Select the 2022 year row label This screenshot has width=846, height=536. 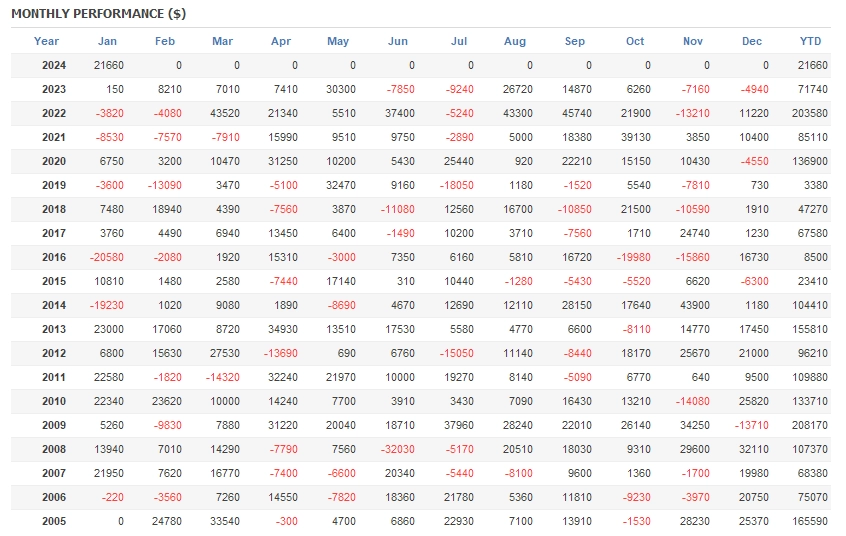pos(54,113)
